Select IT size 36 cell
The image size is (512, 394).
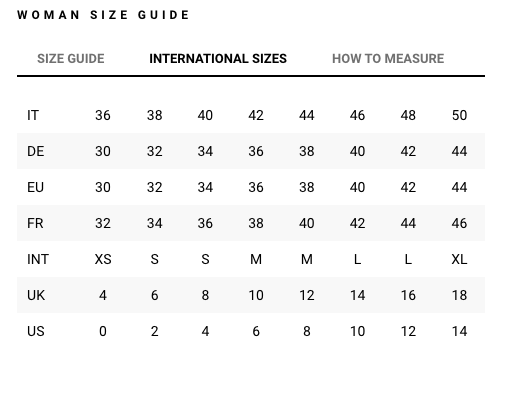(x=103, y=115)
